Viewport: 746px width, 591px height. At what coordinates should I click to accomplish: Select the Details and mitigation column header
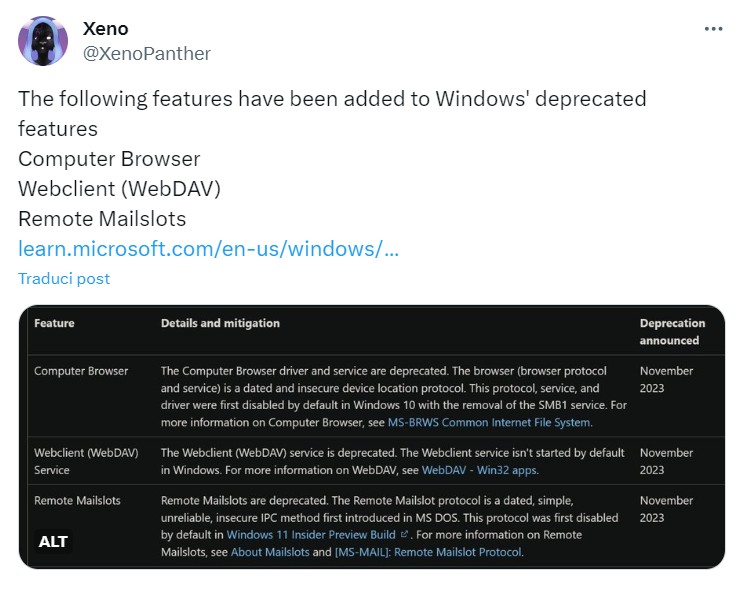pyautogui.click(x=220, y=323)
